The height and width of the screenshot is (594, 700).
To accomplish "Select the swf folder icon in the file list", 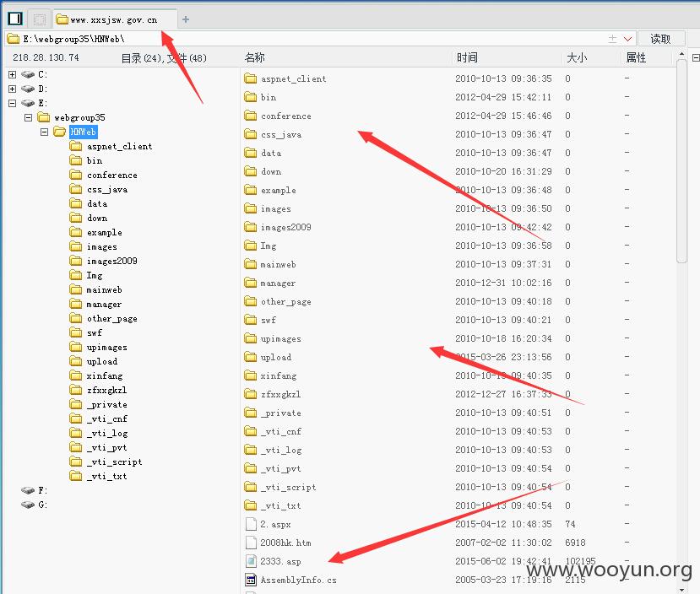I will [251, 320].
